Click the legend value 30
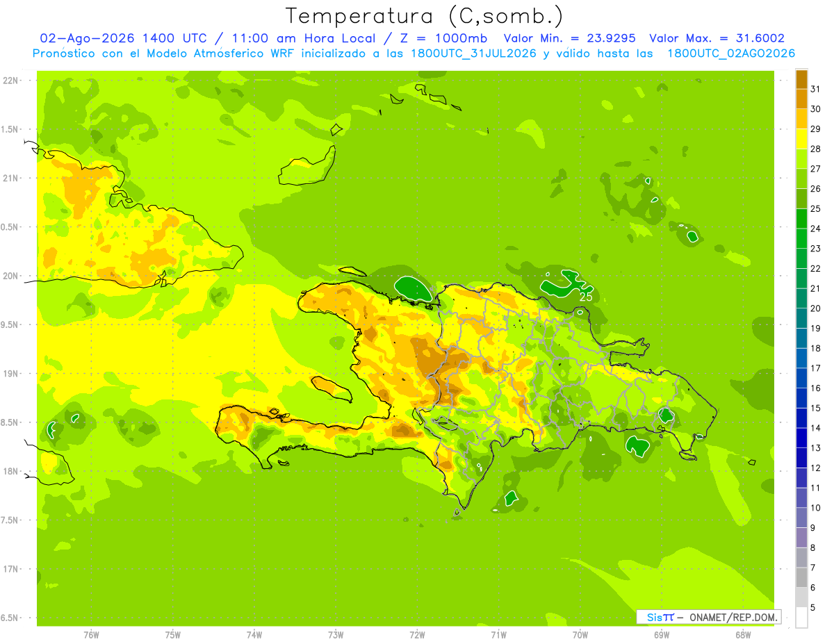This screenshot has width=834, height=644. (x=815, y=108)
